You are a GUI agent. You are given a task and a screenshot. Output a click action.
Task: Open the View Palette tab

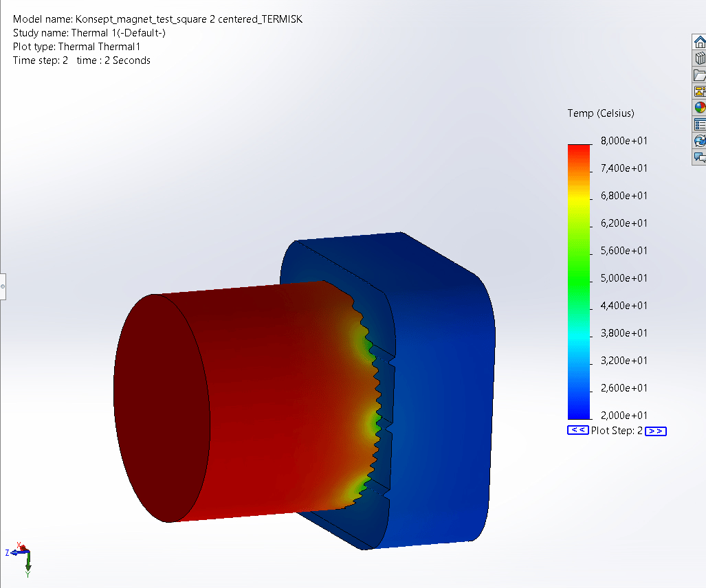click(x=700, y=91)
